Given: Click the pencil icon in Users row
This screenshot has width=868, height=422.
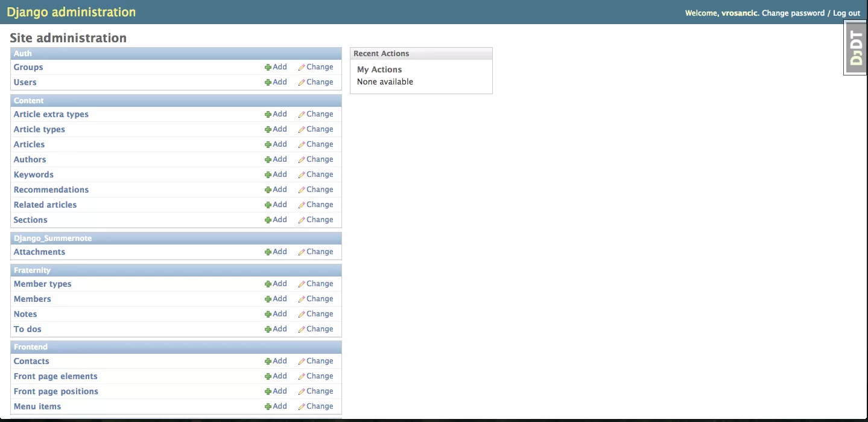Looking at the screenshot, I should (302, 83).
